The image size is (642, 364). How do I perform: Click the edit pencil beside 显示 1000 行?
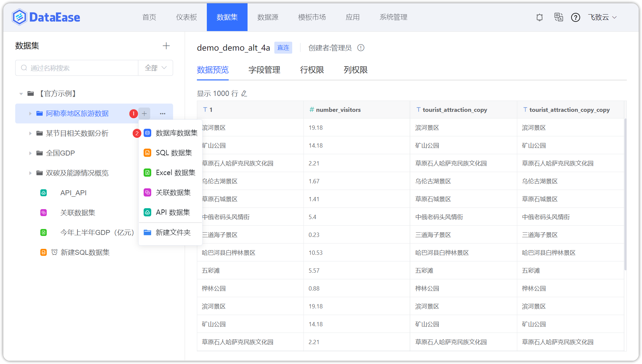244,94
